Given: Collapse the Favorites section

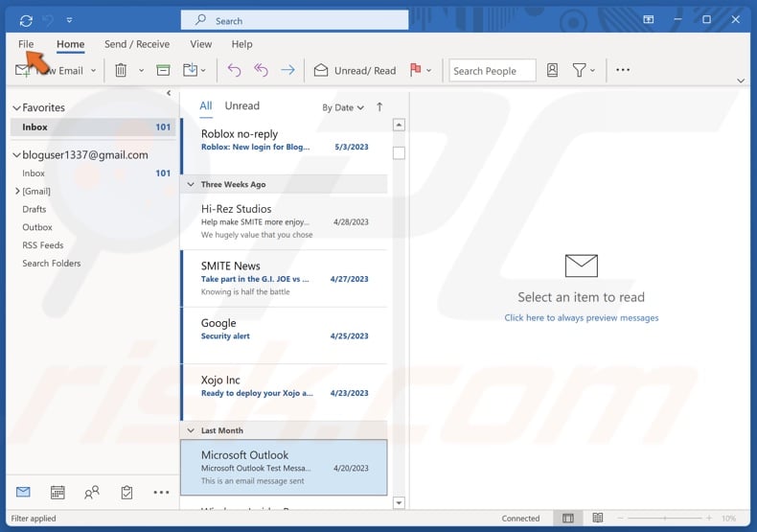Looking at the screenshot, I should coord(17,107).
